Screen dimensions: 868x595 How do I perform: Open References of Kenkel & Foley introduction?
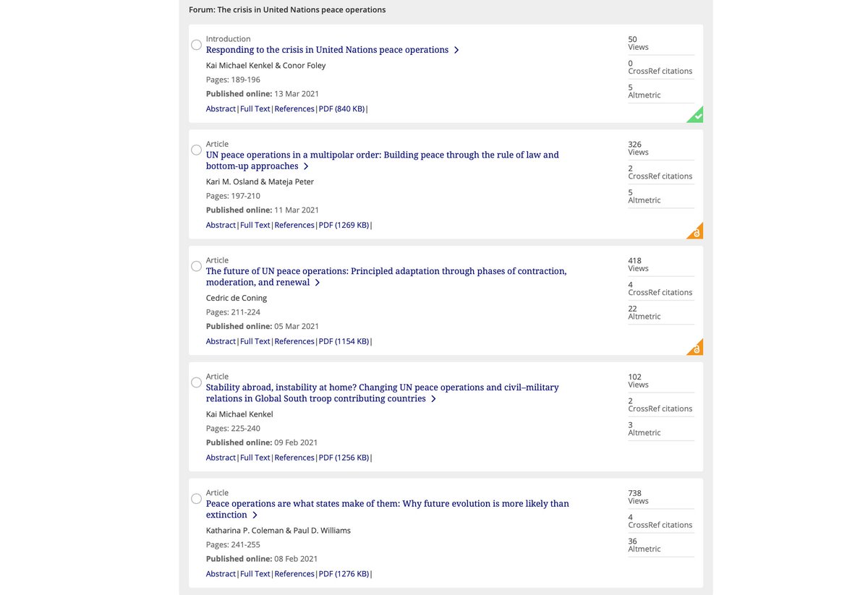click(x=294, y=109)
